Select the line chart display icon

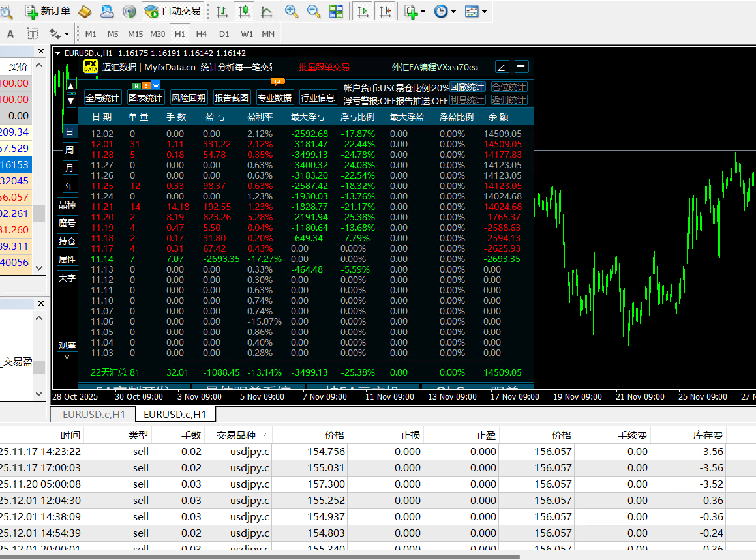(266, 11)
